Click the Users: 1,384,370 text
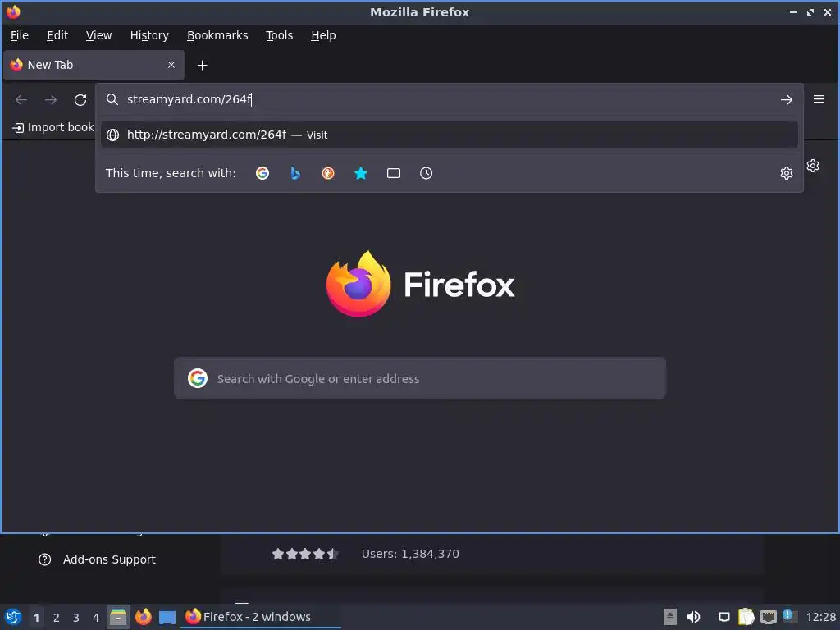This screenshot has width=840, height=630. tap(410, 554)
